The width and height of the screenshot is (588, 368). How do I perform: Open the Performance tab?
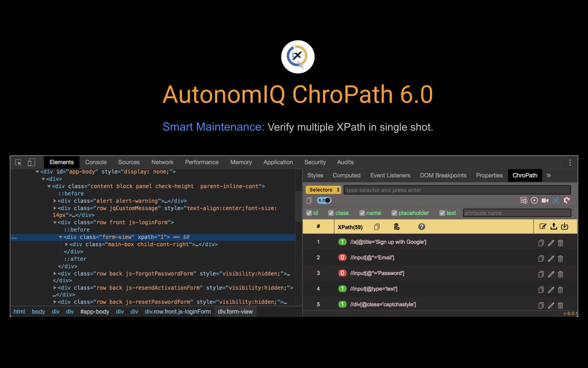pyautogui.click(x=202, y=162)
